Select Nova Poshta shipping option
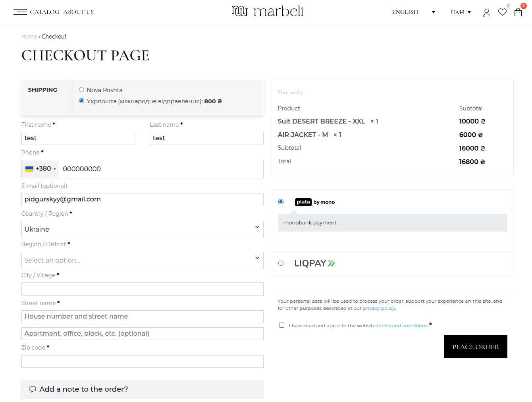Screen dimensions: 532x402 pos(82,90)
